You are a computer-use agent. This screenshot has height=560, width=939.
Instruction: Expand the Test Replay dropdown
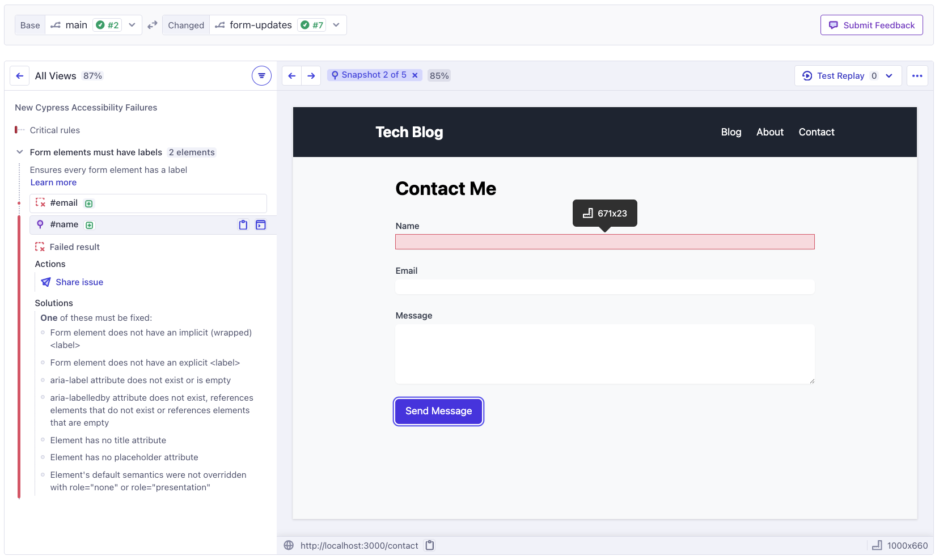point(889,75)
